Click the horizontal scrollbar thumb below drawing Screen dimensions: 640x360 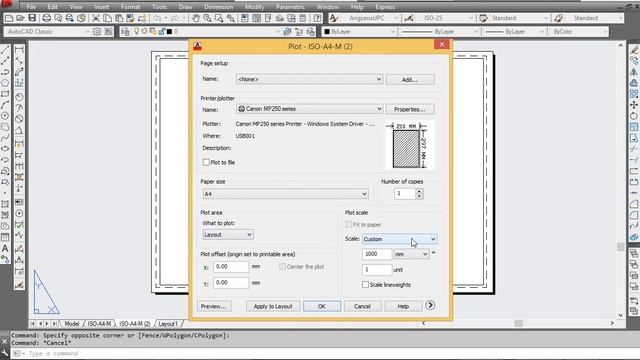pyautogui.click(x=518, y=323)
